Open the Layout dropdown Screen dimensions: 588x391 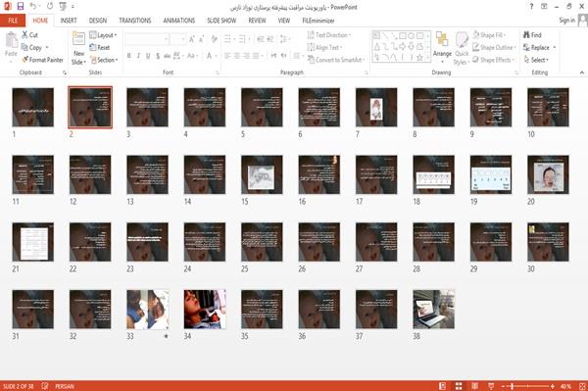[x=103, y=35]
